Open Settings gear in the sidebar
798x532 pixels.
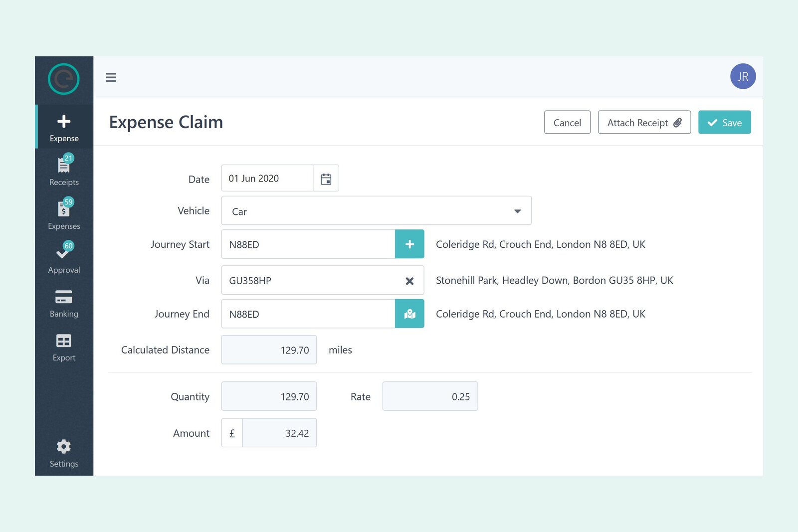64,453
